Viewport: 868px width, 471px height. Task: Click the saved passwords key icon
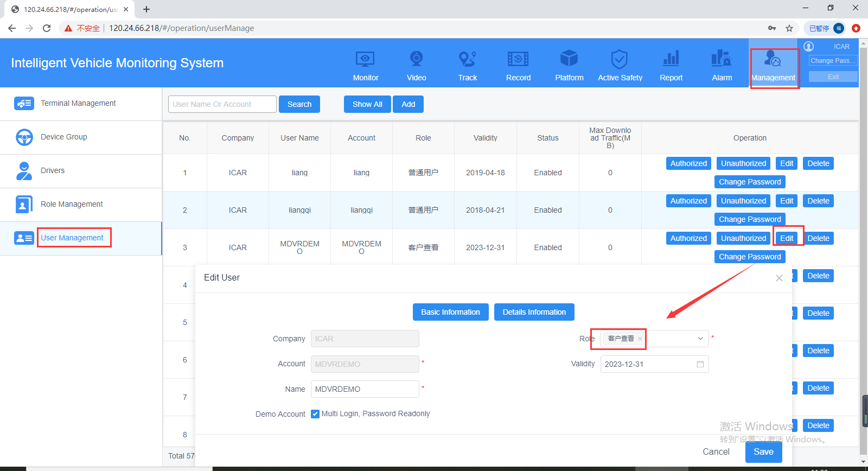click(x=772, y=28)
